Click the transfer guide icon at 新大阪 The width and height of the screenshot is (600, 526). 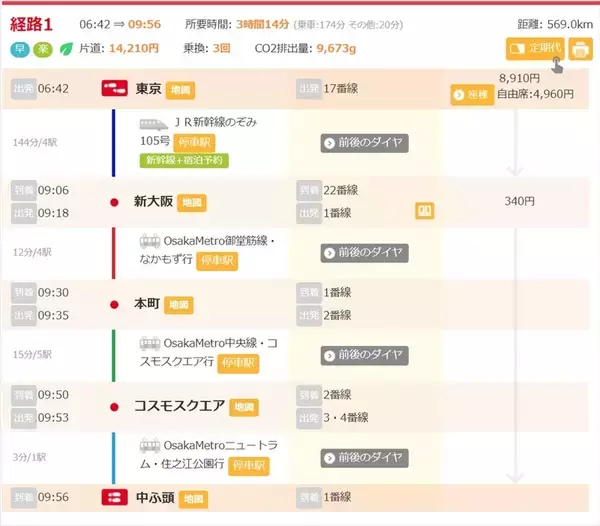click(x=425, y=210)
